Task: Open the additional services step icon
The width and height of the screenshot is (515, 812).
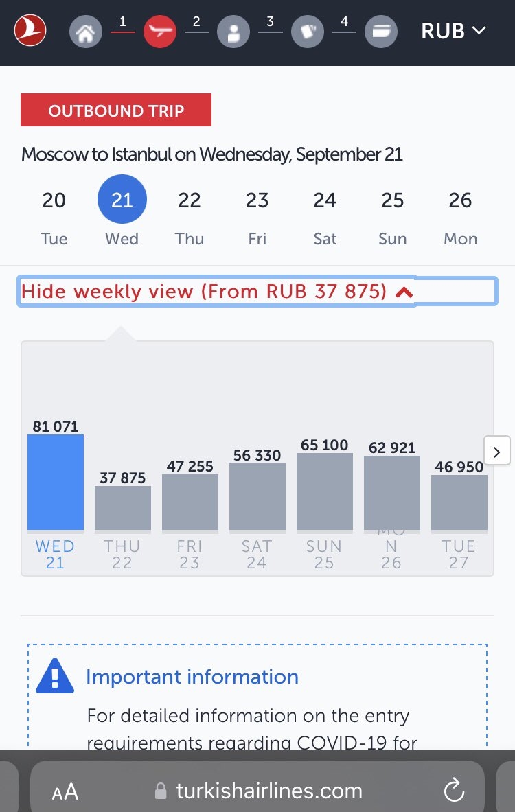Action: 307,32
